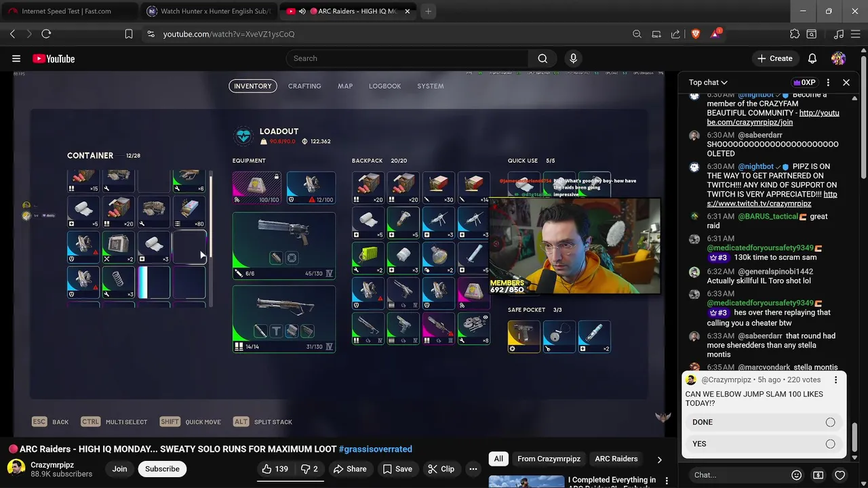The image size is (868, 488).
Task: Open Brave Rewards triangle icon
Action: coord(715,34)
